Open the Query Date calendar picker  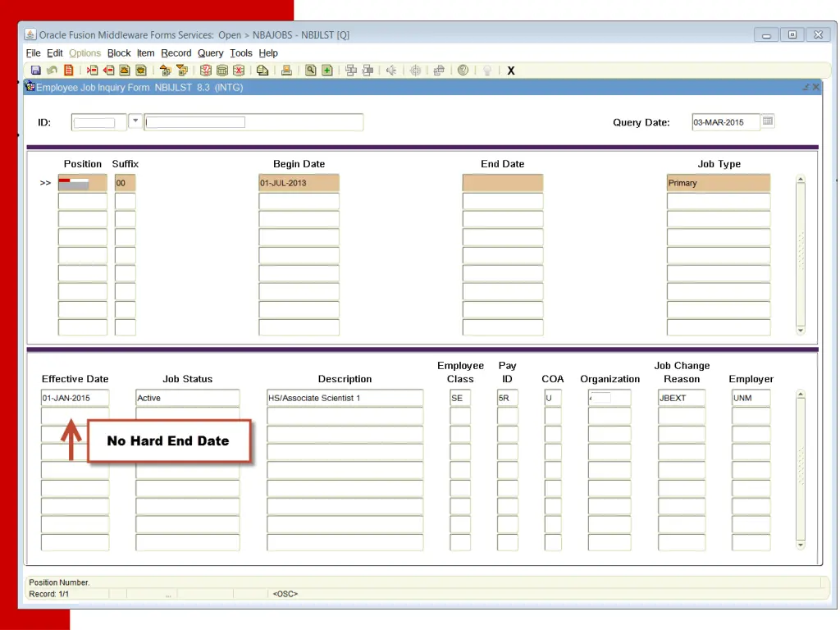point(768,121)
